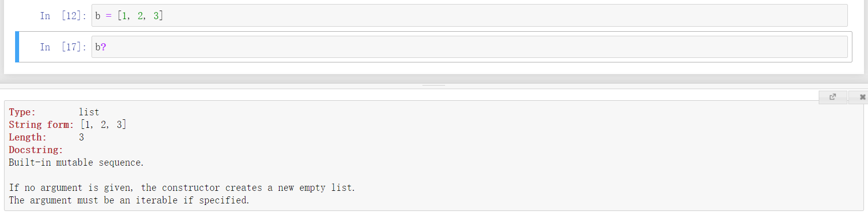Click the 'Length:' label in pager
Viewport: 868px width, 215px height.
click(28, 137)
